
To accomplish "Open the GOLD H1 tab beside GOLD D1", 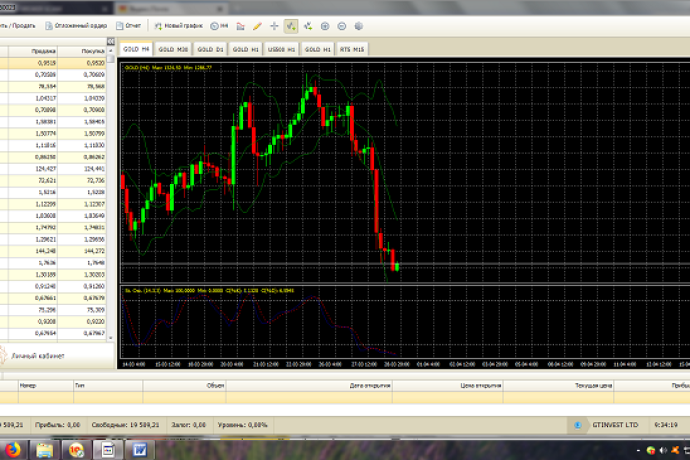I will tap(245, 49).
